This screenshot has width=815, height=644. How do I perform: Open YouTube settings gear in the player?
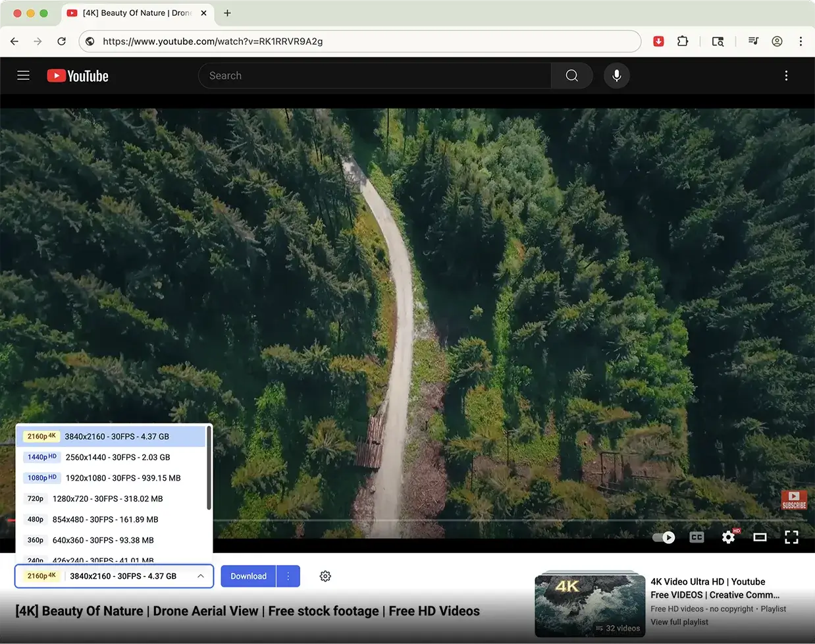(728, 537)
